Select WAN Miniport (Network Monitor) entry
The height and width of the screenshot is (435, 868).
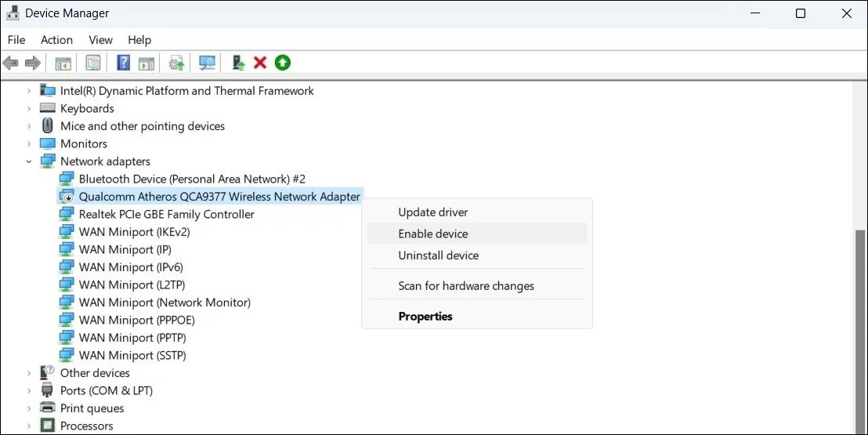click(165, 303)
